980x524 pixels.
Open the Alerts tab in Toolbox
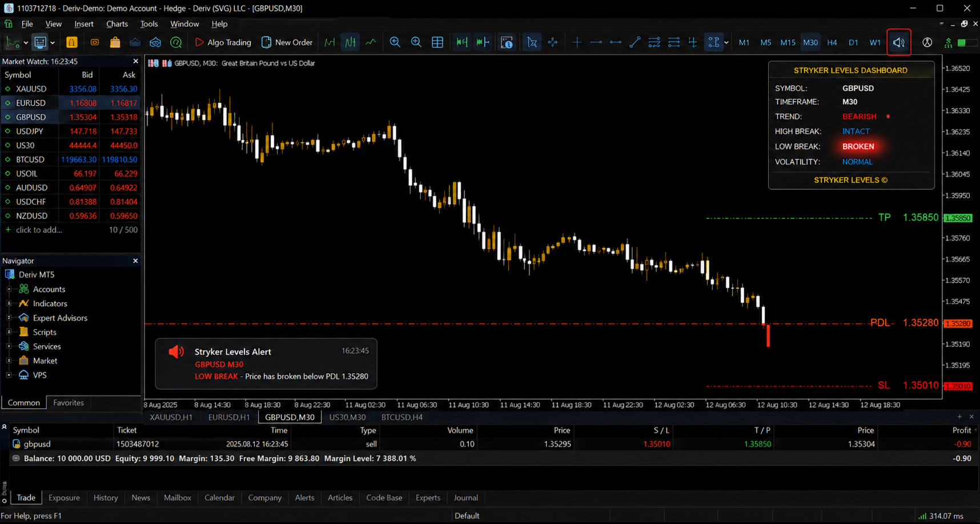(x=304, y=498)
